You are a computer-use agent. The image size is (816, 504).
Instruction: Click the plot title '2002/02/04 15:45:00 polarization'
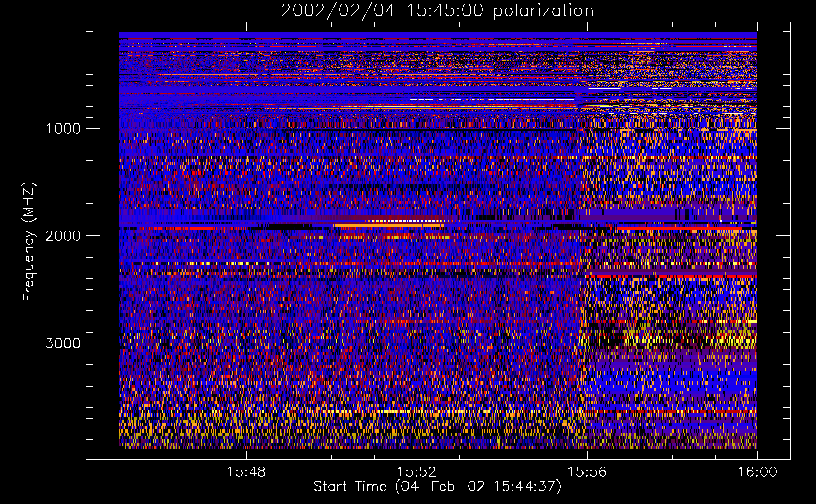(437, 11)
